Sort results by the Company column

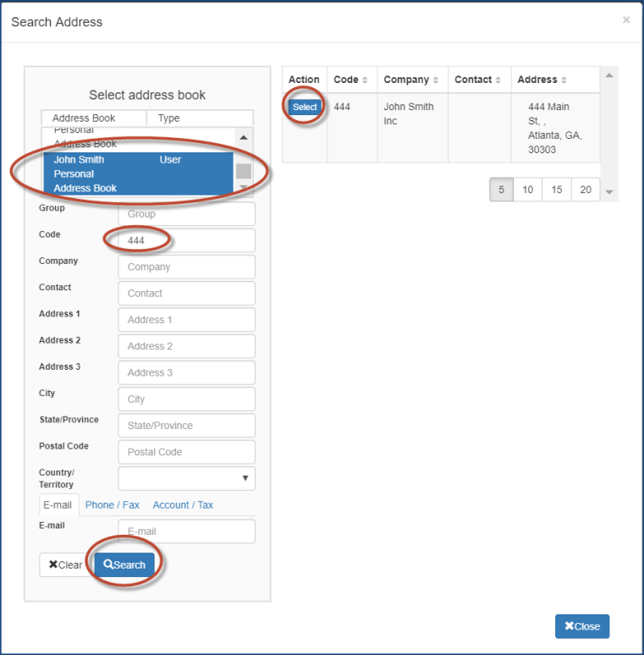point(412,80)
